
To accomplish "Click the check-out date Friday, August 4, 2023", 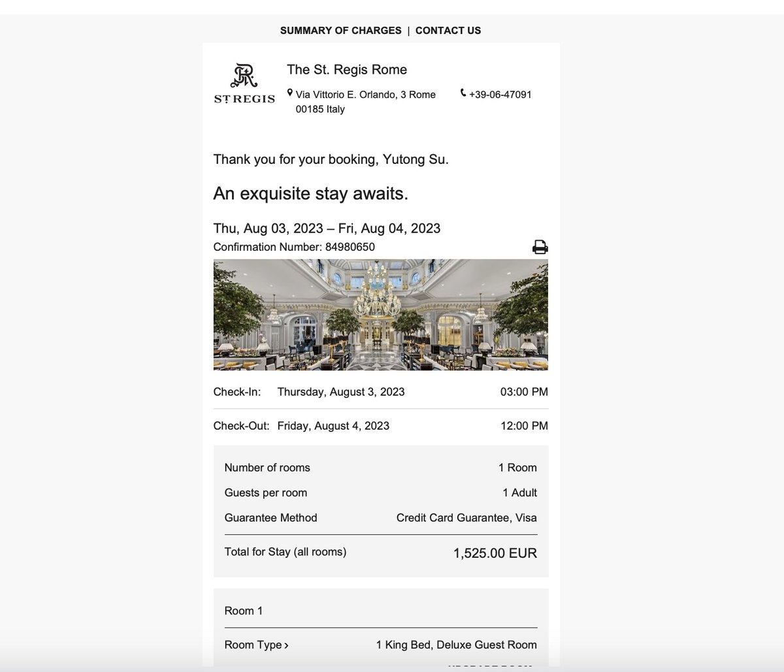I will coord(333,426).
